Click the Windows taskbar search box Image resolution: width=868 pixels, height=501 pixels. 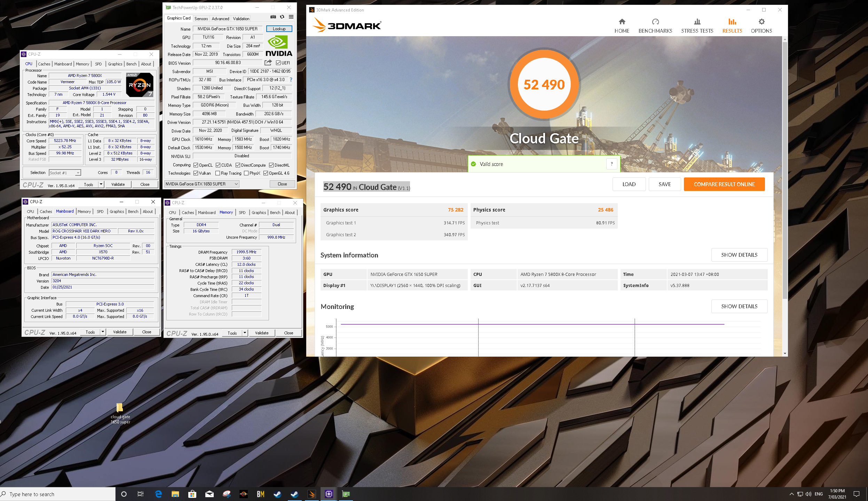tap(58, 494)
